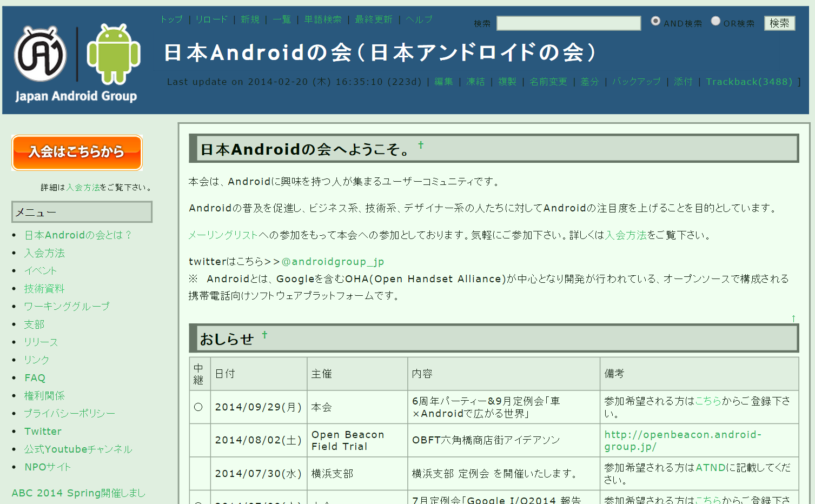Click the Japan Android Group logo

[x=76, y=63]
